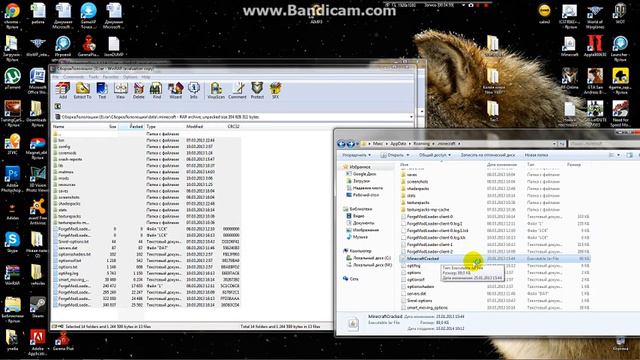
Task: Open the Favorites menu in WinRAR
Action: click(111, 77)
